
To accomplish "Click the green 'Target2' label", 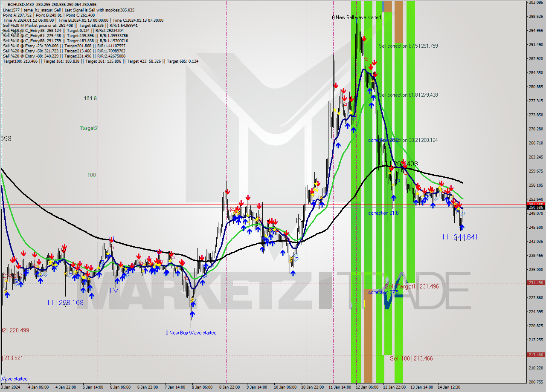I will tap(88, 128).
